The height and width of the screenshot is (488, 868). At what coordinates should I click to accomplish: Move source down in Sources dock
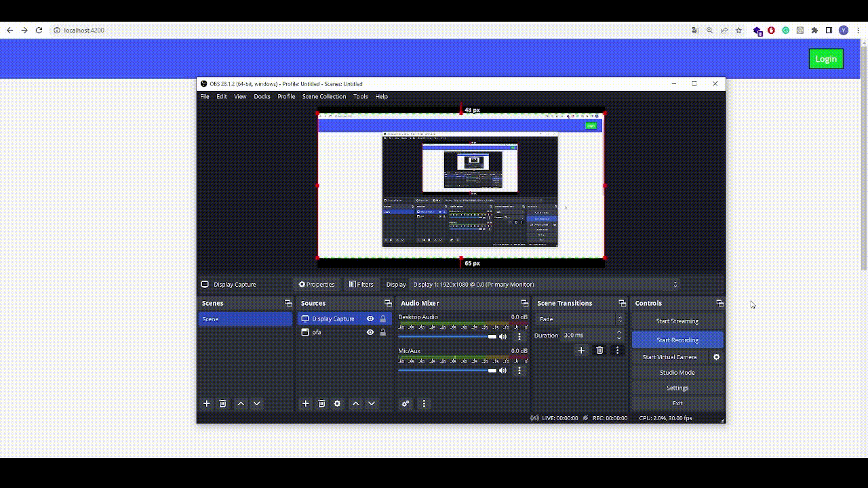371,403
